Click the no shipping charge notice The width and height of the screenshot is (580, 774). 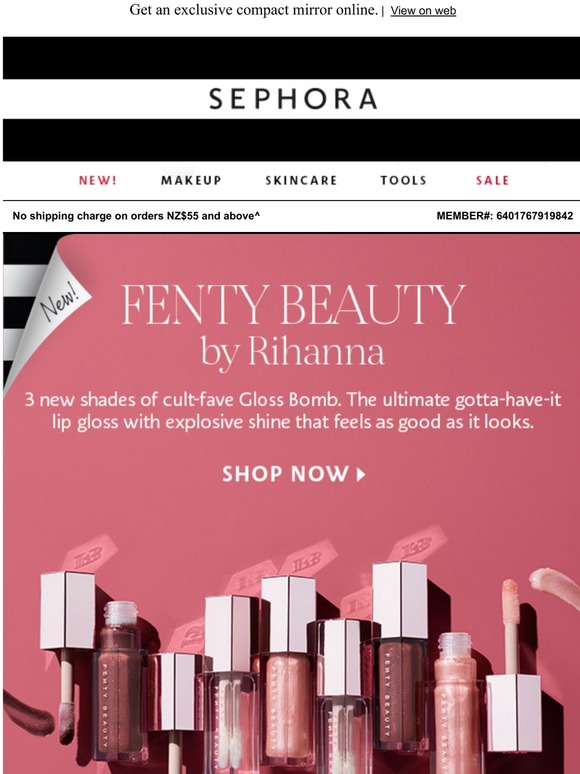[136, 216]
